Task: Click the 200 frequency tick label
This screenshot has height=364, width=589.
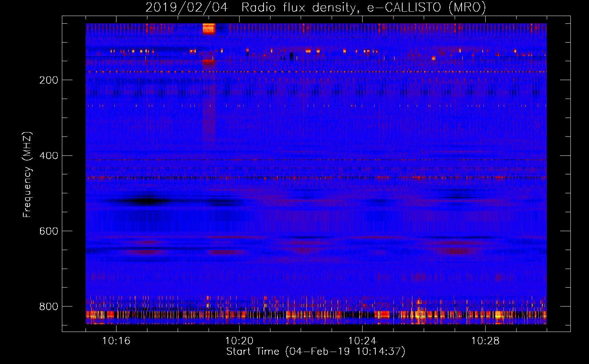Action: 49,80
